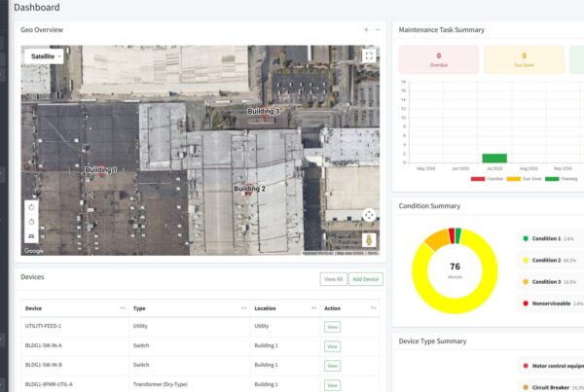Toggle Nonserviceable legend entry
Screen dimensions: 584x392
click(552, 303)
